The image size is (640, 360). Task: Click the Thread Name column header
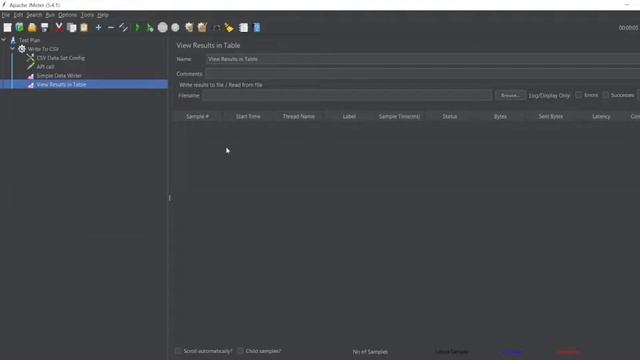click(298, 116)
